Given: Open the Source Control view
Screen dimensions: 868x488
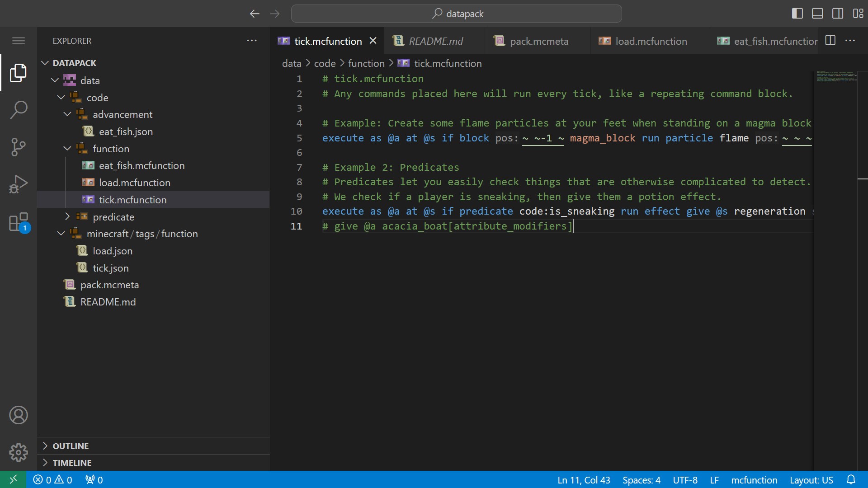Looking at the screenshot, I should click(x=19, y=147).
